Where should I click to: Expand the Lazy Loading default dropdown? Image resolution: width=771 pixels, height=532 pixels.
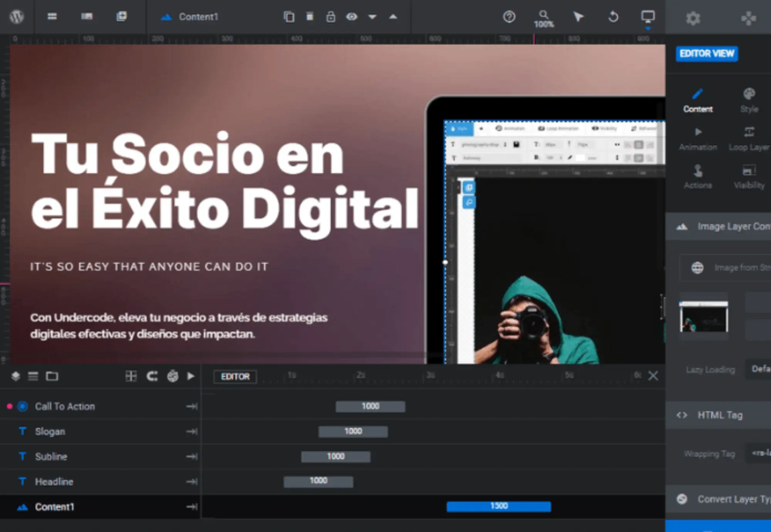pyautogui.click(x=759, y=369)
